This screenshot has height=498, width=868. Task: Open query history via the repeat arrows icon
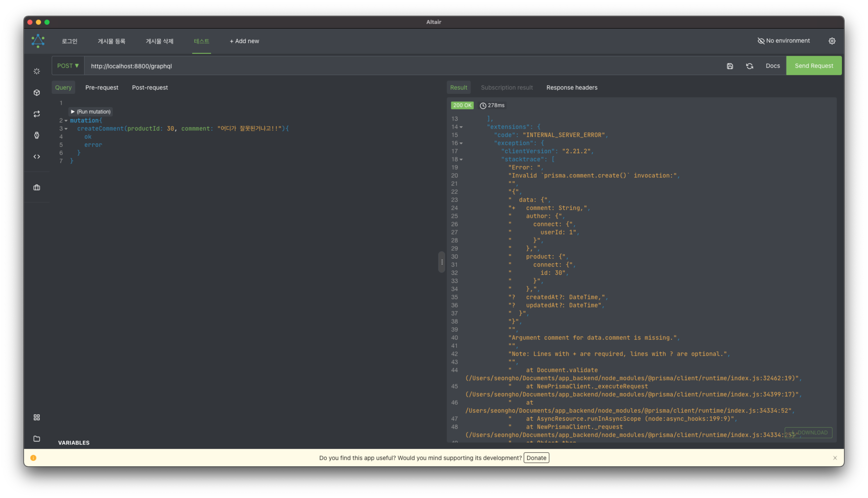37,114
